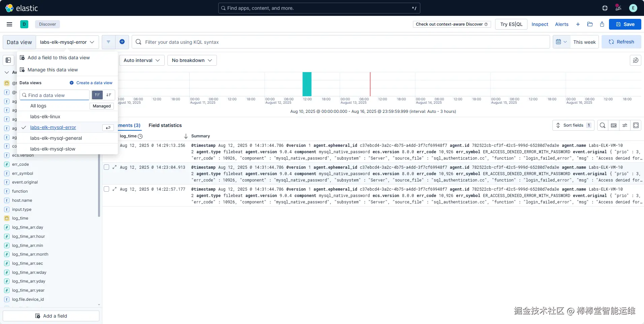Open user avatar E menu
The image size is (644, 324).
click(633, 8)
